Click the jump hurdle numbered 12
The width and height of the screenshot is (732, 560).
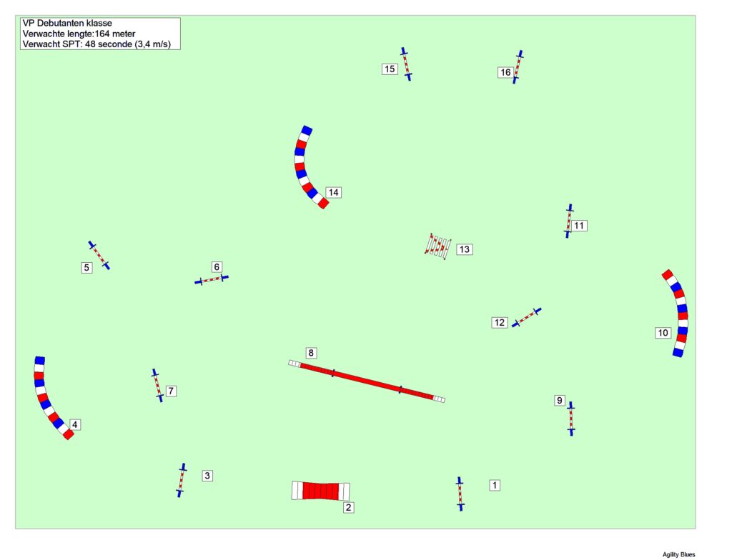click(527, 317)
